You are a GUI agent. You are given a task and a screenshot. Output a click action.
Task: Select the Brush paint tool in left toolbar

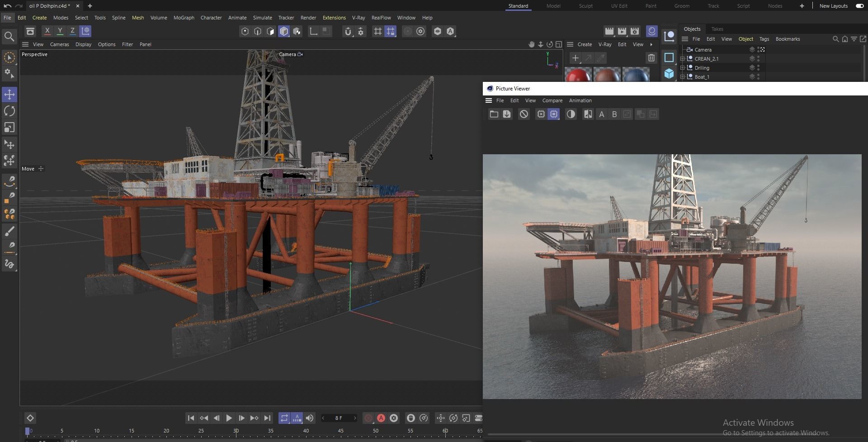pyautogui.click(x=9, y=231)
